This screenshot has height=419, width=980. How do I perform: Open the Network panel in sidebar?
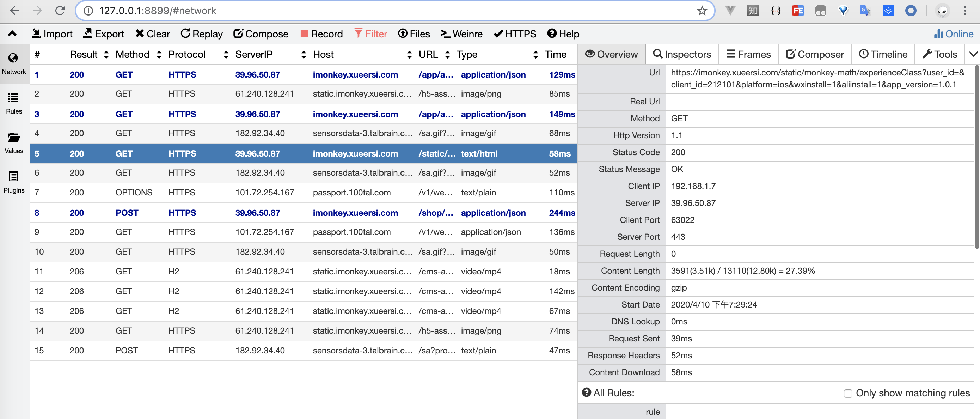pyautogui.click(x=14, y=64)
